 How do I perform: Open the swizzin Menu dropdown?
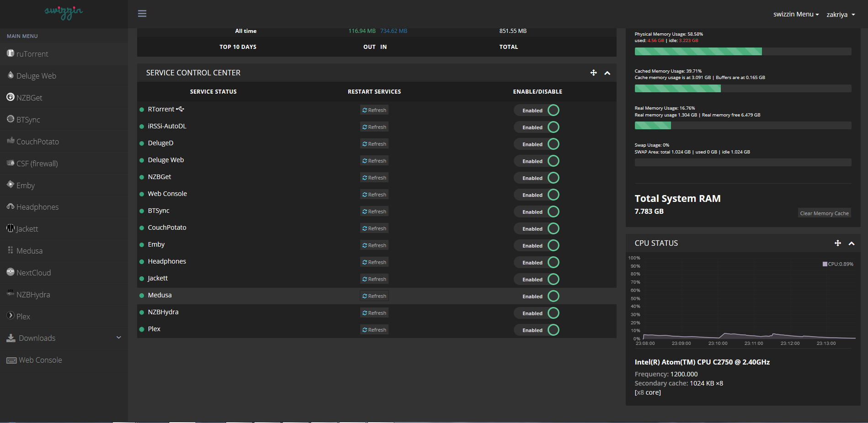(x=796, y=14)
